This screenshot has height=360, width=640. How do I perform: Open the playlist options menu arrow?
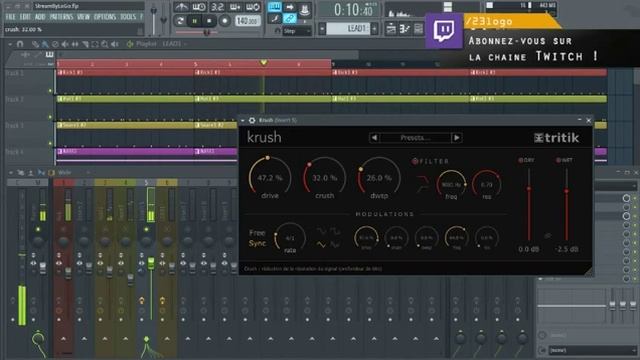tap(10, 44)
